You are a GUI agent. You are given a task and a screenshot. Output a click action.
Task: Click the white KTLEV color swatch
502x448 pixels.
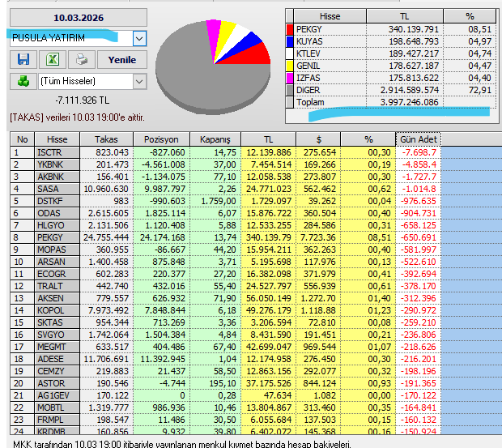click(x=290, y=53)
